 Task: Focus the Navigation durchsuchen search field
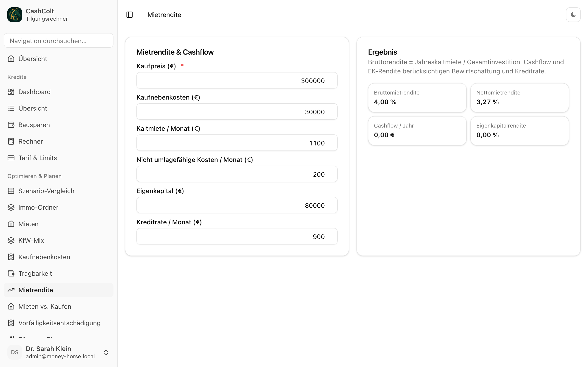point(59,41)
